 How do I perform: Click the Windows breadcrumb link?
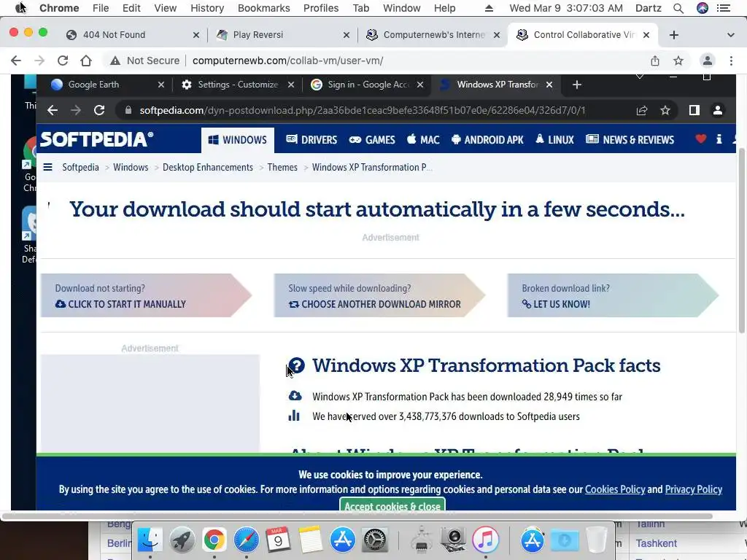point(131,167)
